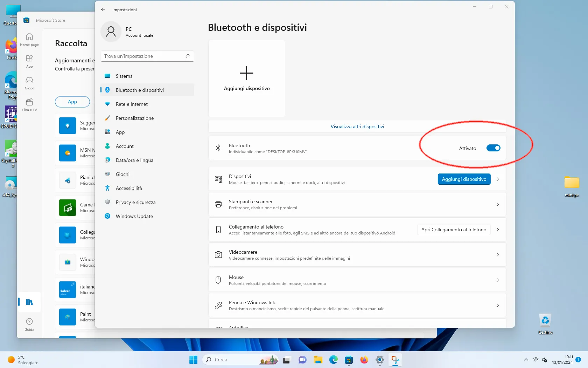Select the App filter pill in Raccolta
The width and height of the screenshot is (588, 368).
click(72, 102)
